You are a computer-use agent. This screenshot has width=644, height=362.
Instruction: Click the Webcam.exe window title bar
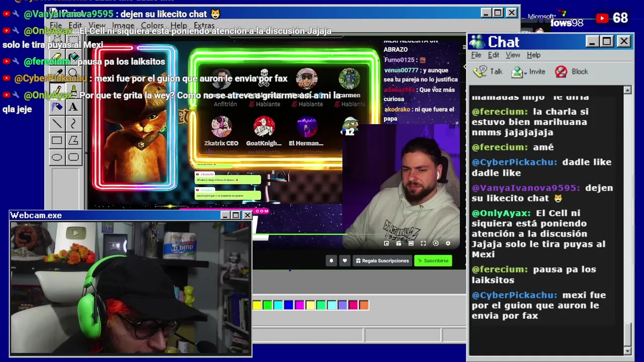[131, 215]
